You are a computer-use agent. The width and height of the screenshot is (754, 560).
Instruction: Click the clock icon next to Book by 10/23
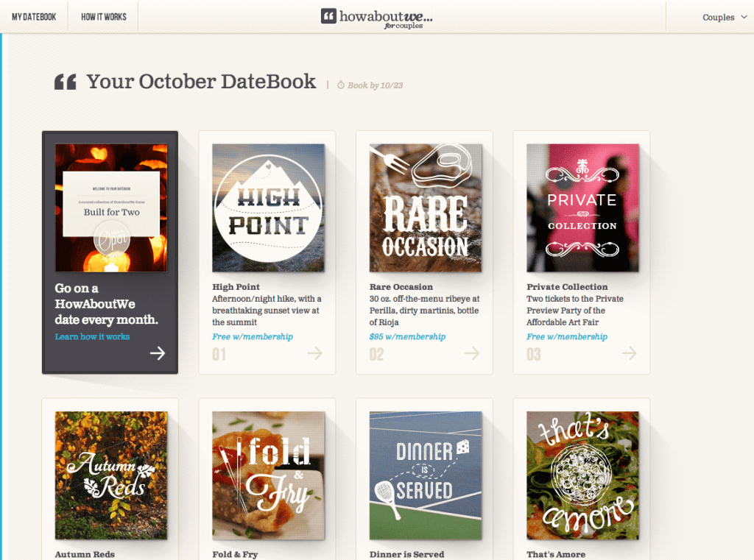pos(340,85)
